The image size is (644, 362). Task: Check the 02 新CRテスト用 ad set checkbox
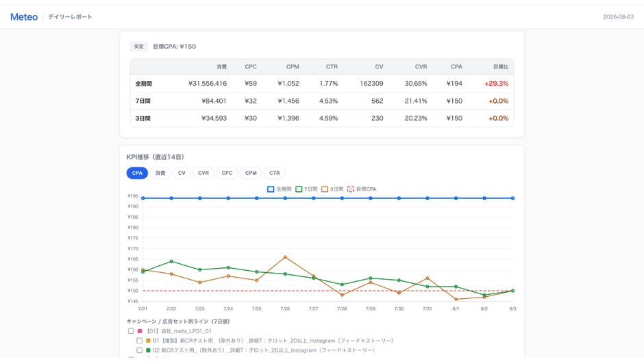(x=139, y=350)
